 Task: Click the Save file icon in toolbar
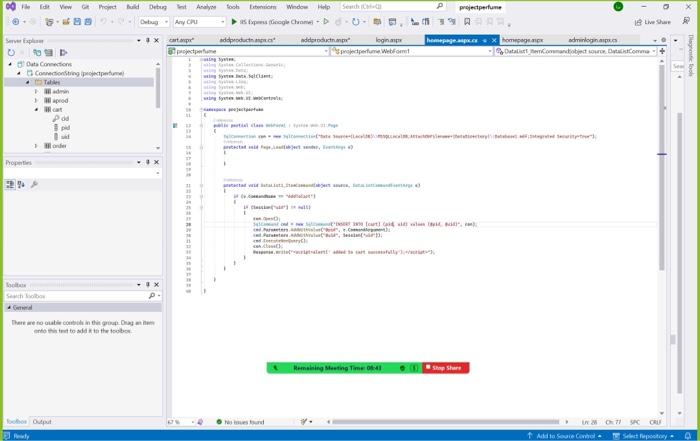(x=77, y=21)
